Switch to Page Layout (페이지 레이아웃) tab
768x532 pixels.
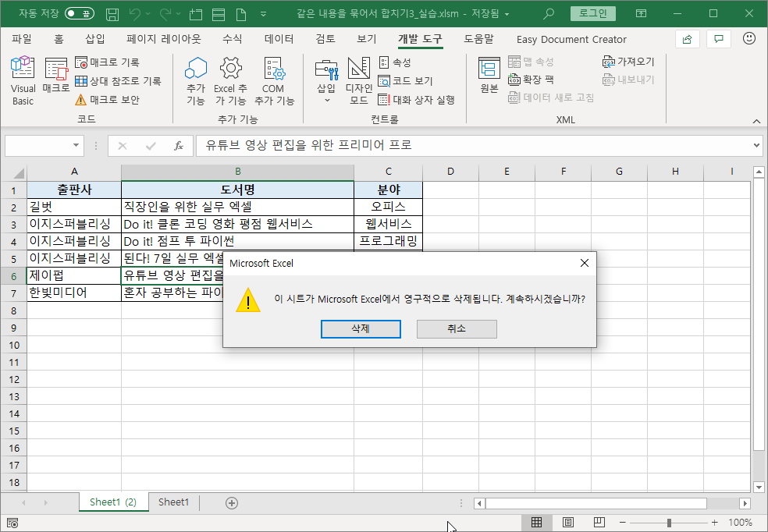(x=164, y=39)
